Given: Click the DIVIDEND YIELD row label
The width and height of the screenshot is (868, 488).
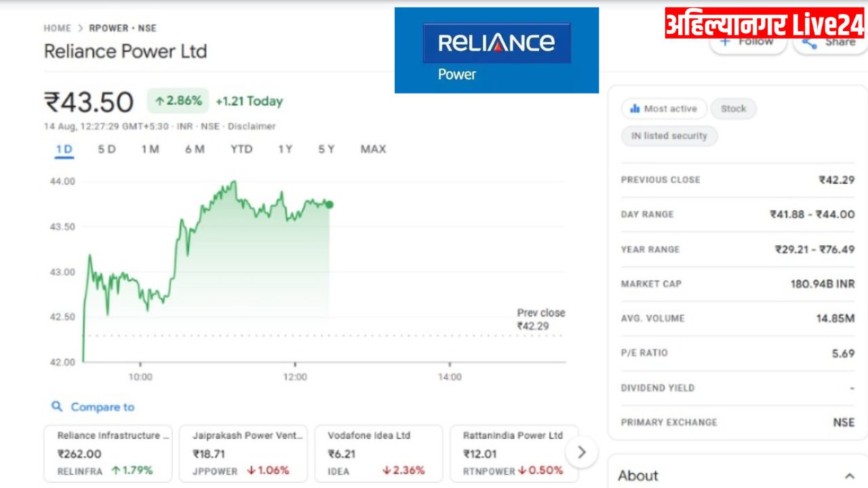Looking at the screenshot, I should click(x=658, y=388).
